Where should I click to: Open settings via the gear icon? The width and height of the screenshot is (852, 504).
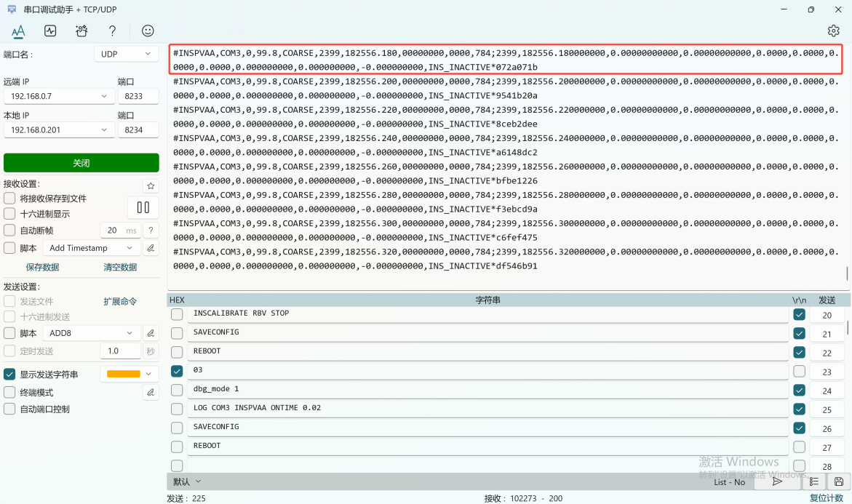click(x=834, y=31)
